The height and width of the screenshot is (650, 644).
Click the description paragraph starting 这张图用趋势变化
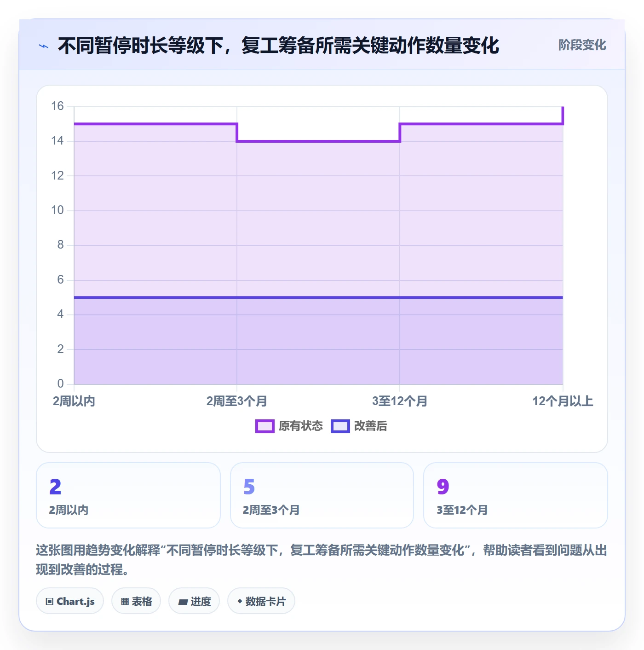coord(322,560)
